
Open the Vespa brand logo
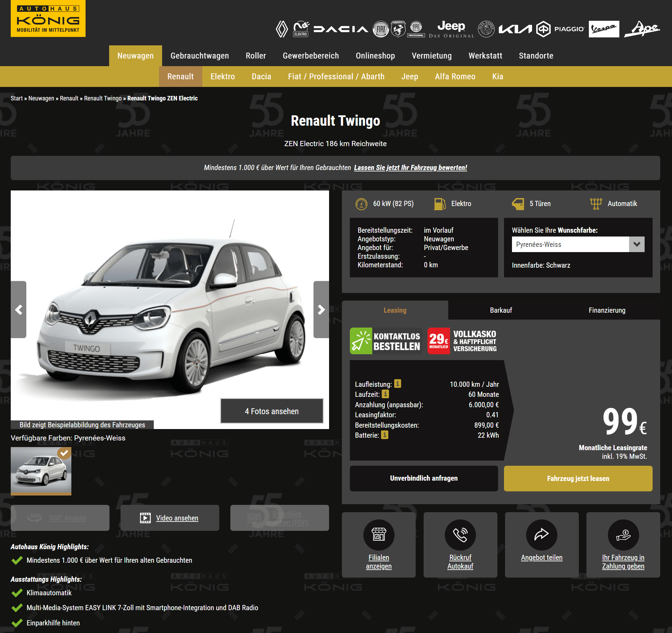click(604, 29)
